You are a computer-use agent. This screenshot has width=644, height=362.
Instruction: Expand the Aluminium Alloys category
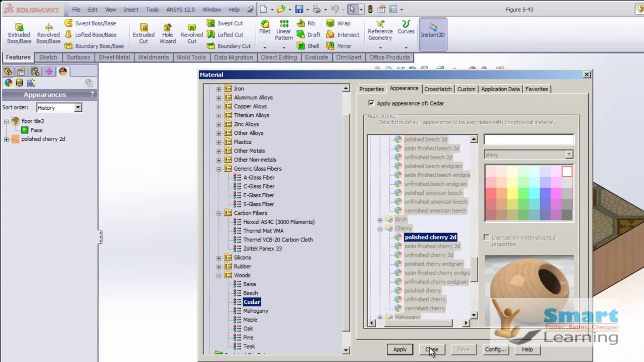(219, 98)
